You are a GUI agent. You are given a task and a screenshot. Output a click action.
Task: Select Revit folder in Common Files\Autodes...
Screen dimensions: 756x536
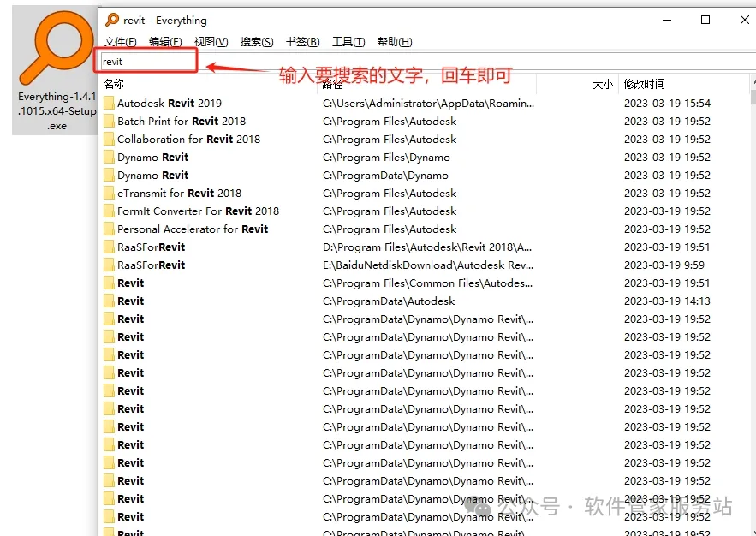[131, 283]
